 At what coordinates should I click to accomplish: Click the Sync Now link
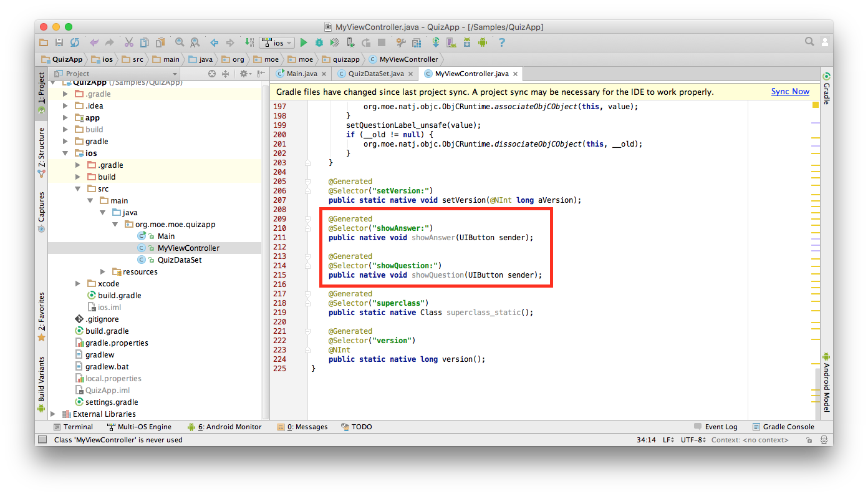(790, 92)
